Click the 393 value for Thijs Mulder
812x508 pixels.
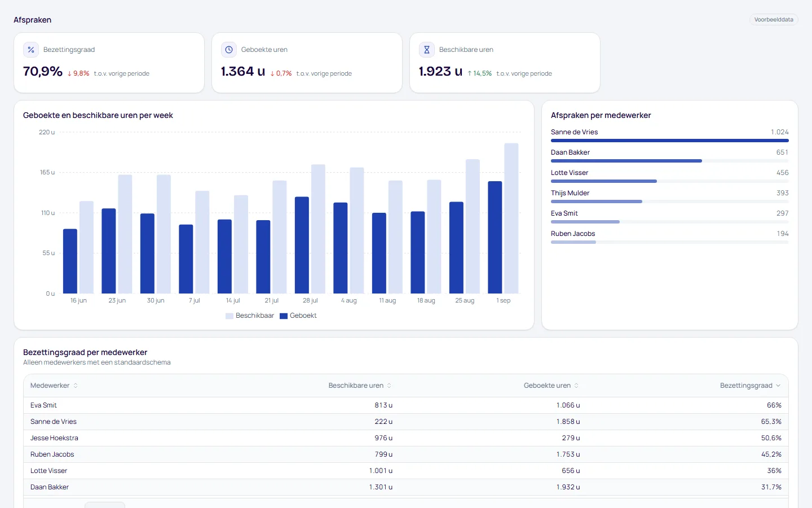pyautogui.click(x=782, y=193)
